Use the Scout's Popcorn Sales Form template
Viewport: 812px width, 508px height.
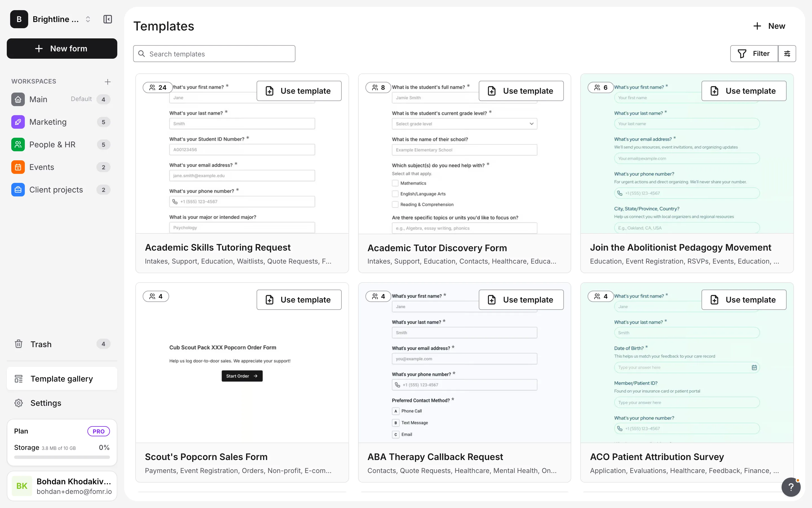299,300
